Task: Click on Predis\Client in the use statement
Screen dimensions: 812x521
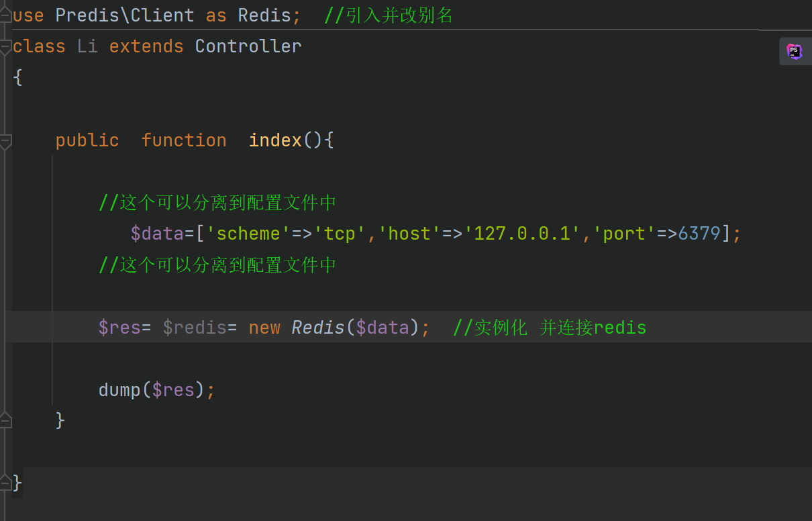Action: 125,15
